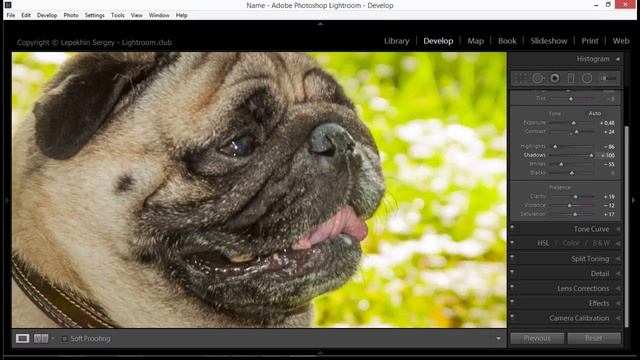This screenshot has height=360, width=640.
Task: Show the bottom filmstrip panel arrow
Action: click(x=320, y=352)
